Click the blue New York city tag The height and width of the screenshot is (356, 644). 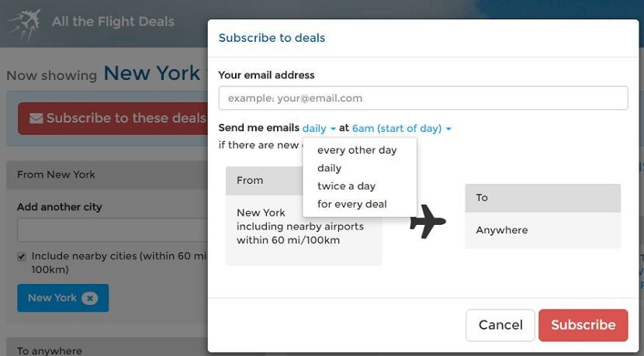coord(63,298)
